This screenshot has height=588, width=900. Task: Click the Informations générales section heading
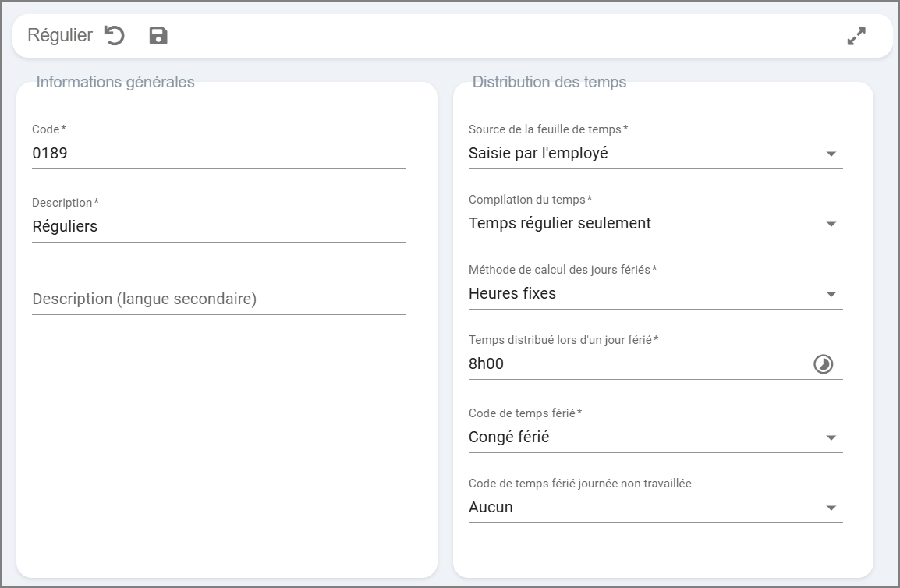[x=115, y=82]
